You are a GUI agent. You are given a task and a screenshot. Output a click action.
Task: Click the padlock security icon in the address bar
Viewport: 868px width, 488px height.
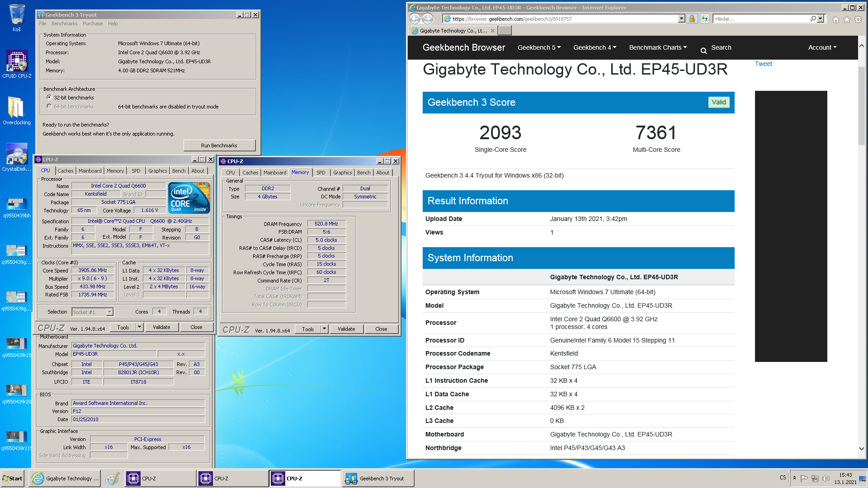[x=692, y=19]
